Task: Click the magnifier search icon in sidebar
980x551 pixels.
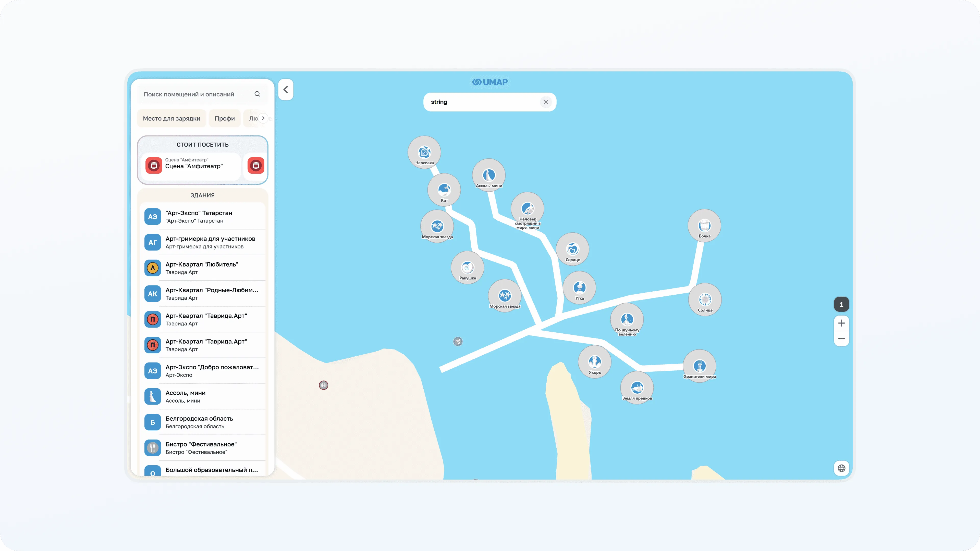Action: (258, 94)
